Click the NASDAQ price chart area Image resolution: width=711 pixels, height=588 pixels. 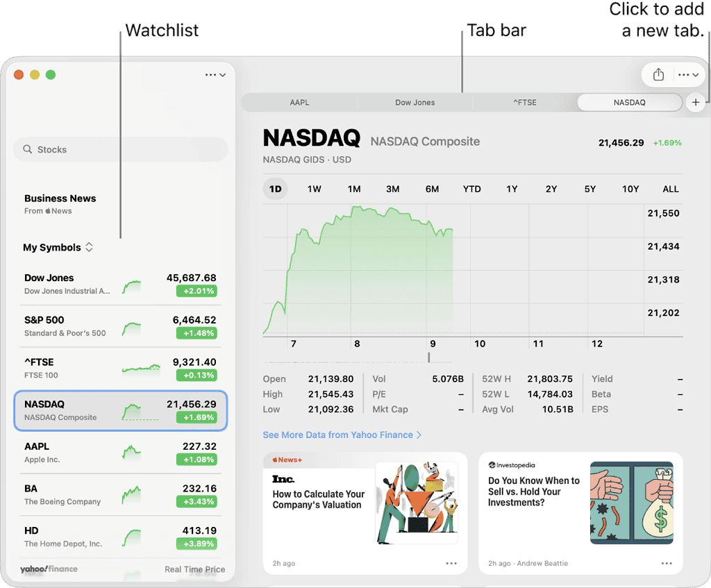point(453,270)
